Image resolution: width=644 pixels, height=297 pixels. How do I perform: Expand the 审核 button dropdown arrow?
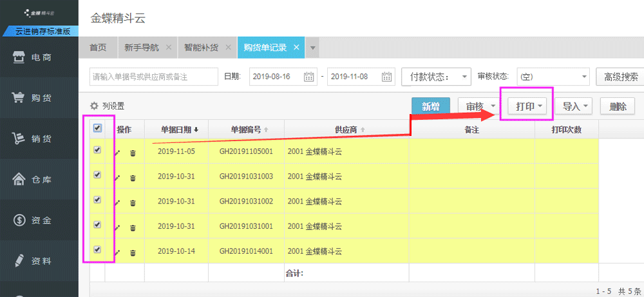coord(494,106)
